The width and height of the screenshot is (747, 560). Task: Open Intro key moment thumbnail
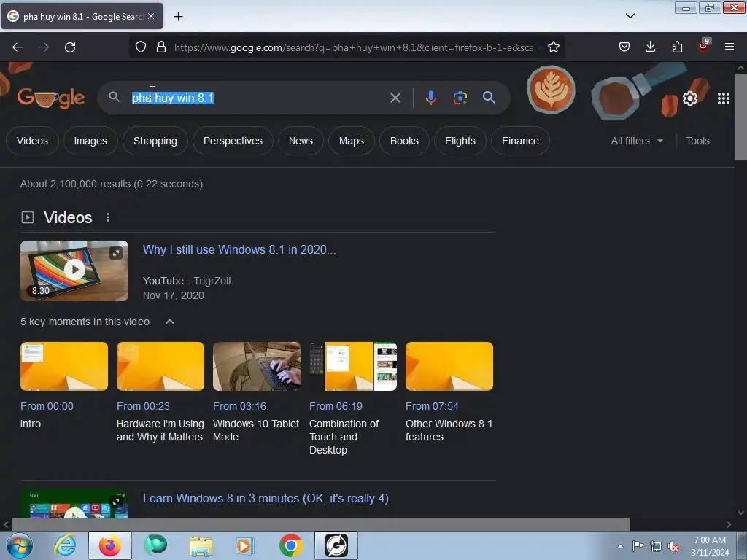(64, 366)
